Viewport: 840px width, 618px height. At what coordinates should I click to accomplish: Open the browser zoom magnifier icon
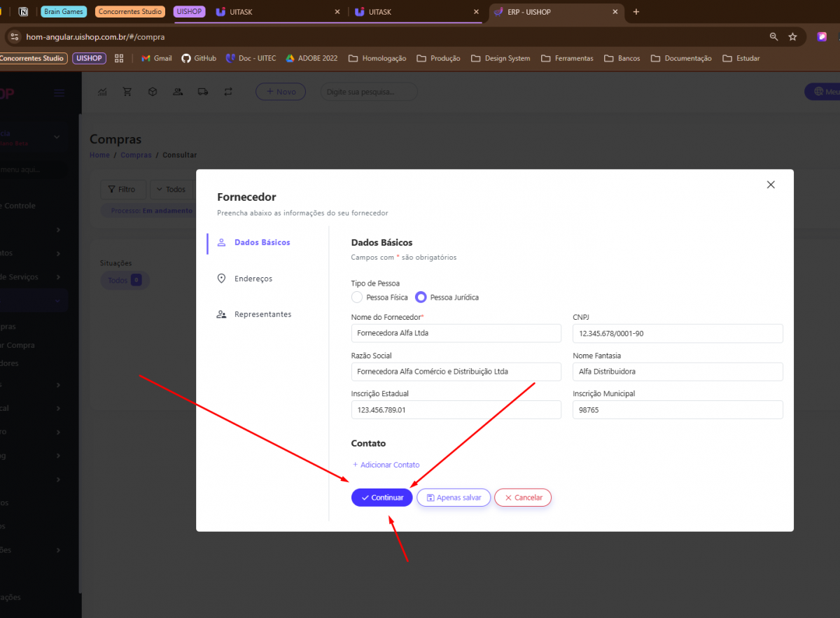[x=773, y=36]
